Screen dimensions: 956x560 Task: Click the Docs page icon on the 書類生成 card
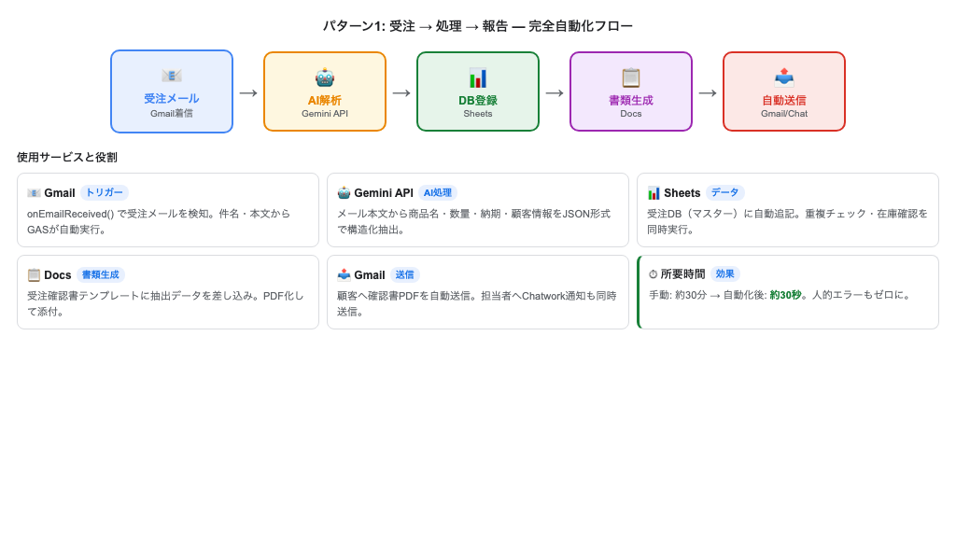pyautogui.click(x=34, y=274)
